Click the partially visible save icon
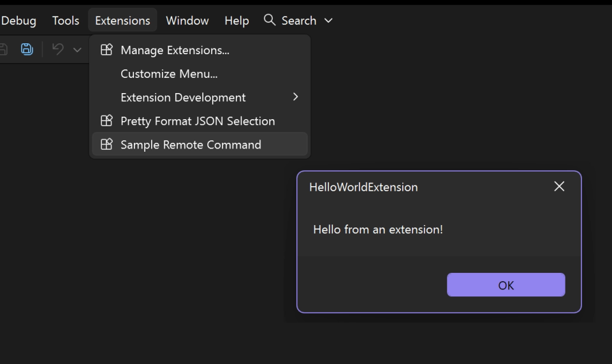 click(x=3, y=49)
